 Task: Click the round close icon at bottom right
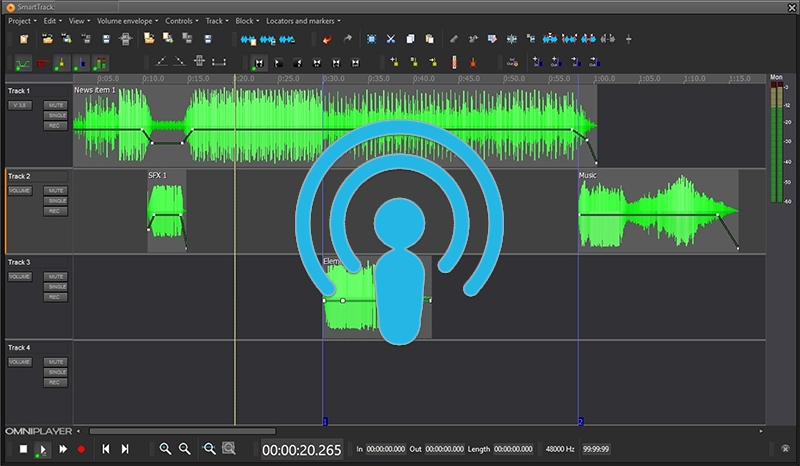point(785,449)
